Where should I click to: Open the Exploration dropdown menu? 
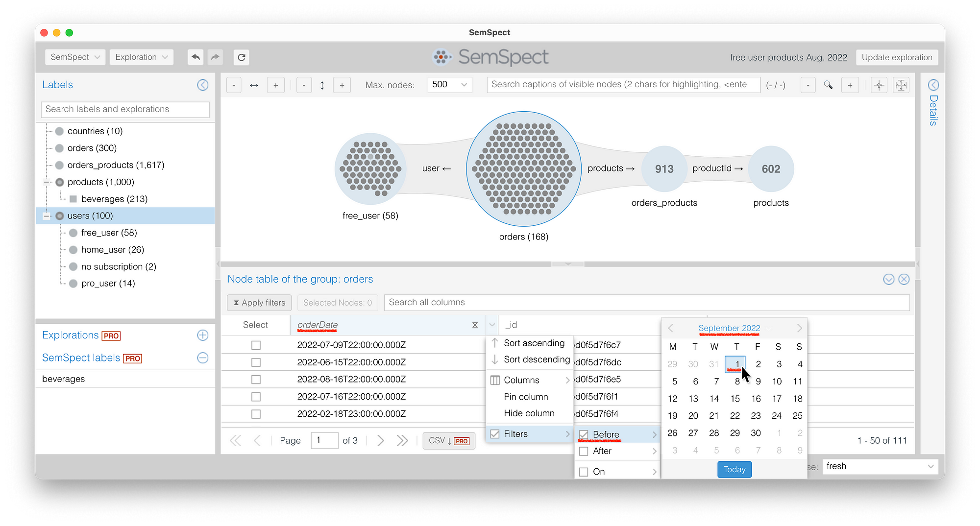coord(141,57)
